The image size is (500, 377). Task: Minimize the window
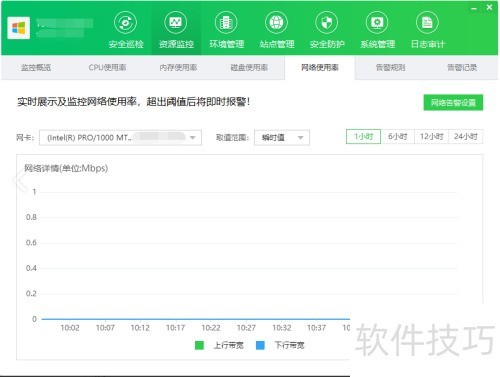(474, 8)
